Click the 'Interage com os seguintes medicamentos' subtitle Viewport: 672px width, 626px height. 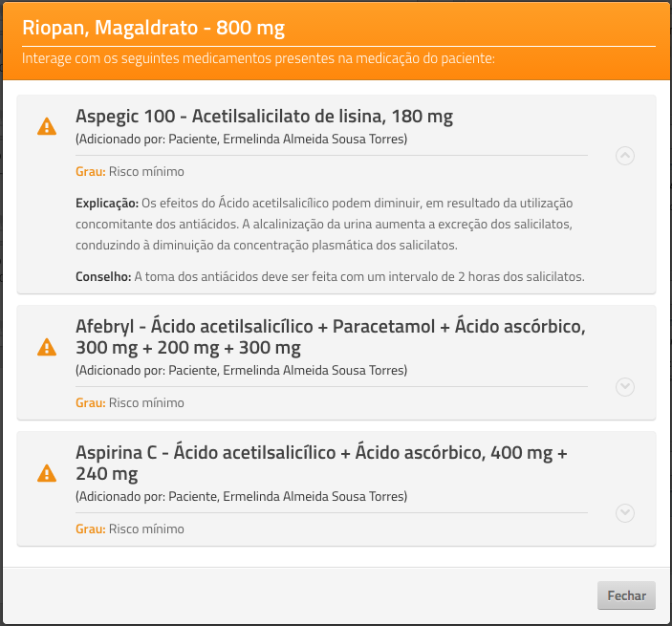[258, 58]
